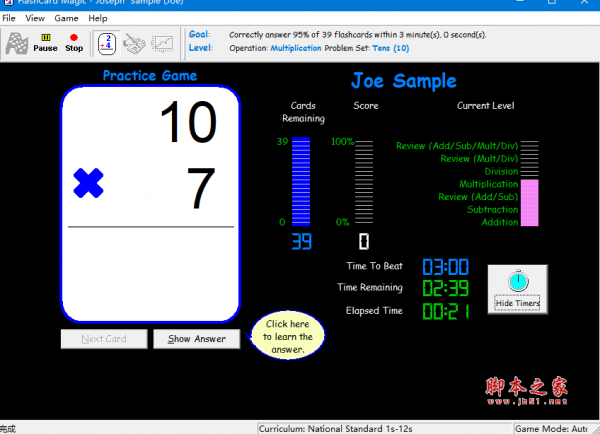The width and height of the screenshot is (600, 434).
Task: Click the white flashcard showing 10 x 7
Action: (150, 204)
